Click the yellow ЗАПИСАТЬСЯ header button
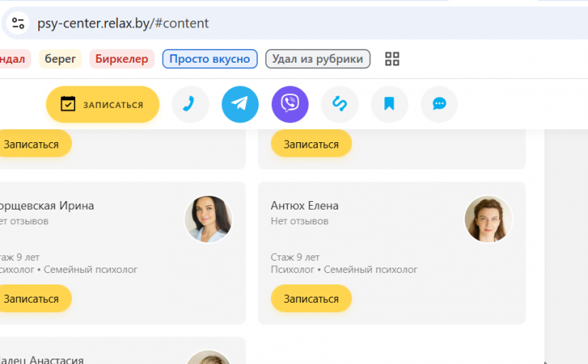Image resolution: width=588 pixels, height=364 pixels. [103, 105]
